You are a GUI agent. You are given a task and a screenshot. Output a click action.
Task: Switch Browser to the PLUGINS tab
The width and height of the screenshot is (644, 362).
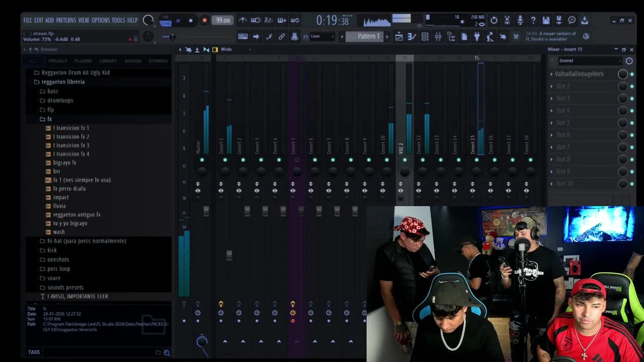(83, 61)
